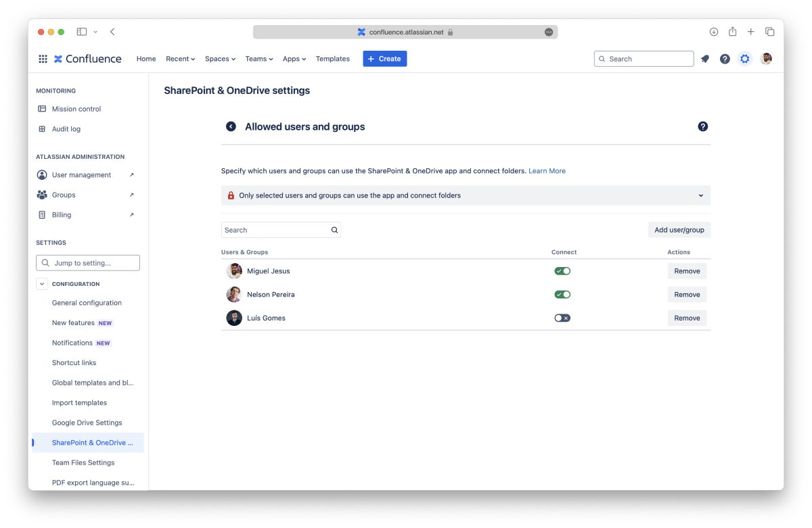812x528 pixels.
Task: Remove Luís Gomes from allowed users
Action: pyautogui.click(x=687, y=318)
